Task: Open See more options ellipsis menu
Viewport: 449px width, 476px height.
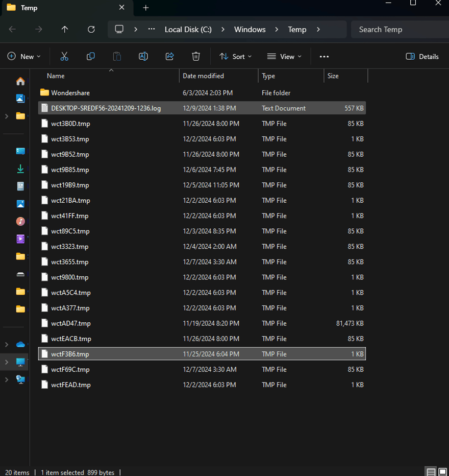Action: point(324,57)
